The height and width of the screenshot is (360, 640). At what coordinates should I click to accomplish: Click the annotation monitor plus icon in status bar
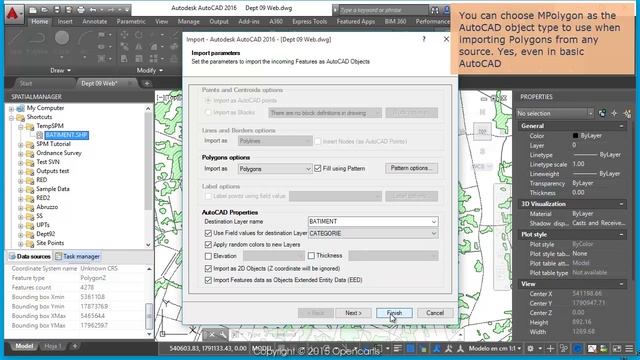click(x=550, y=349)
